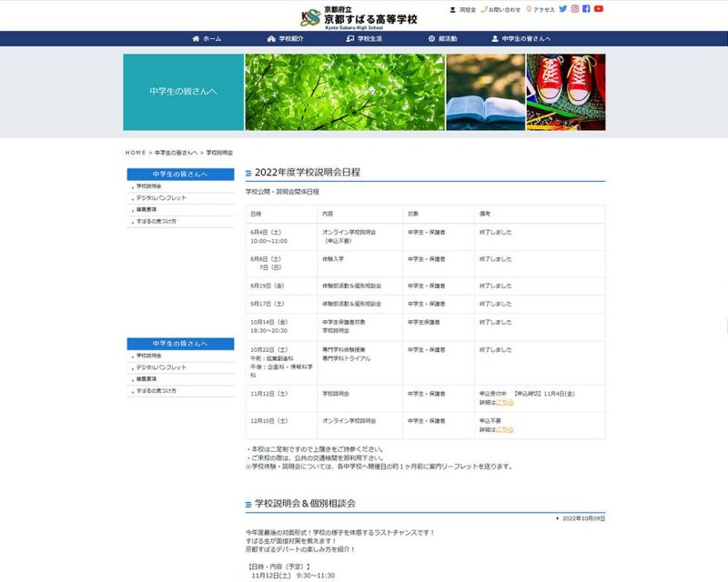This screenshot has height=582, width=728.
Task: Click the red sneakers banner image
Action: point(565,92)
